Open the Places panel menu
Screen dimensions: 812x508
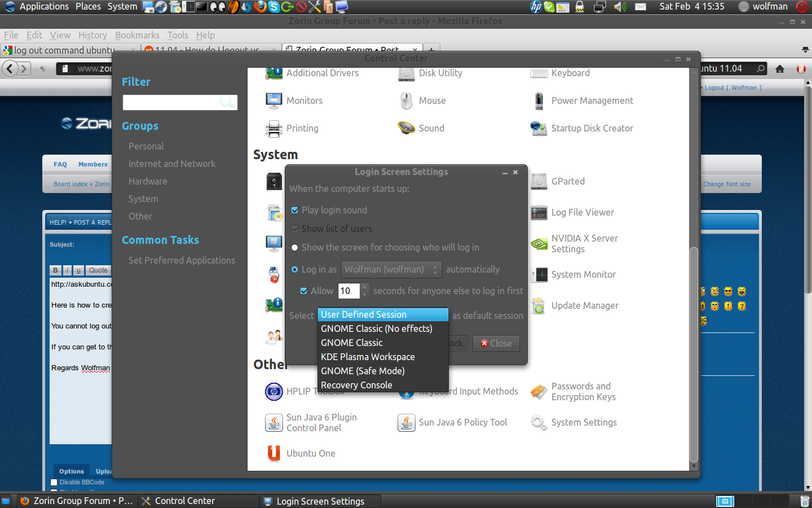pos(88,6)
